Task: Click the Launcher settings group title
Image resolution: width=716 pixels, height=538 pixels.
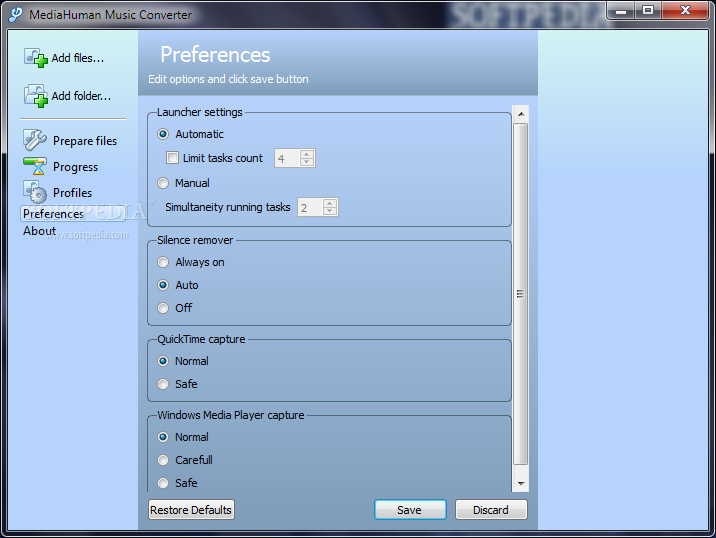Action: [200, 112]
